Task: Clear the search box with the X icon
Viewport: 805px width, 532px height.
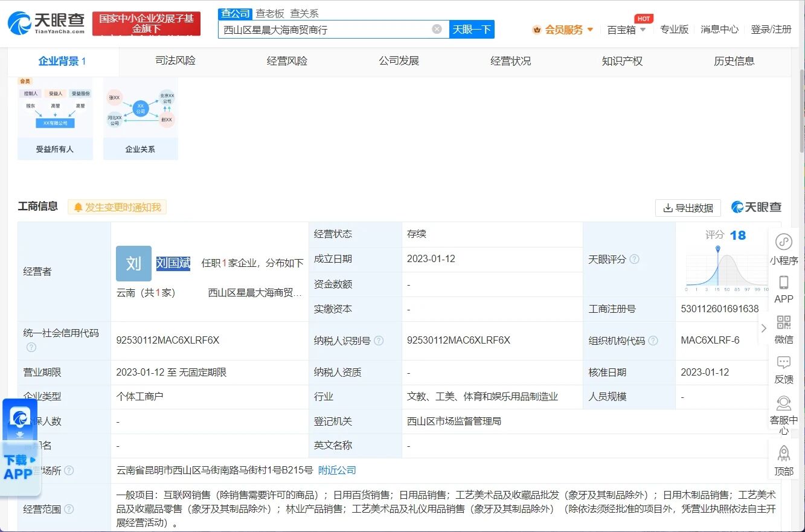Action: (437, 29)
